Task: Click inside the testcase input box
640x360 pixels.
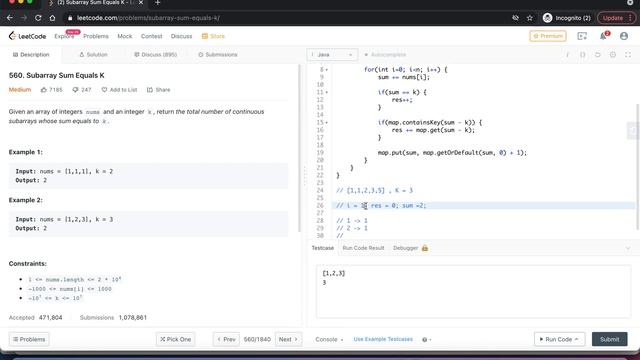Action: coord(473,291)
